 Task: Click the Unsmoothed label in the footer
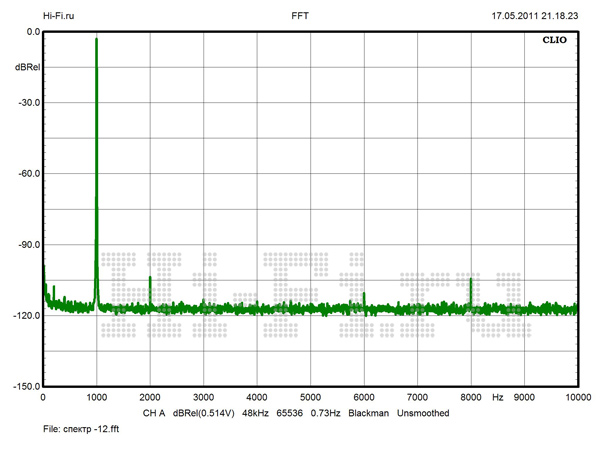coord(423,412)
